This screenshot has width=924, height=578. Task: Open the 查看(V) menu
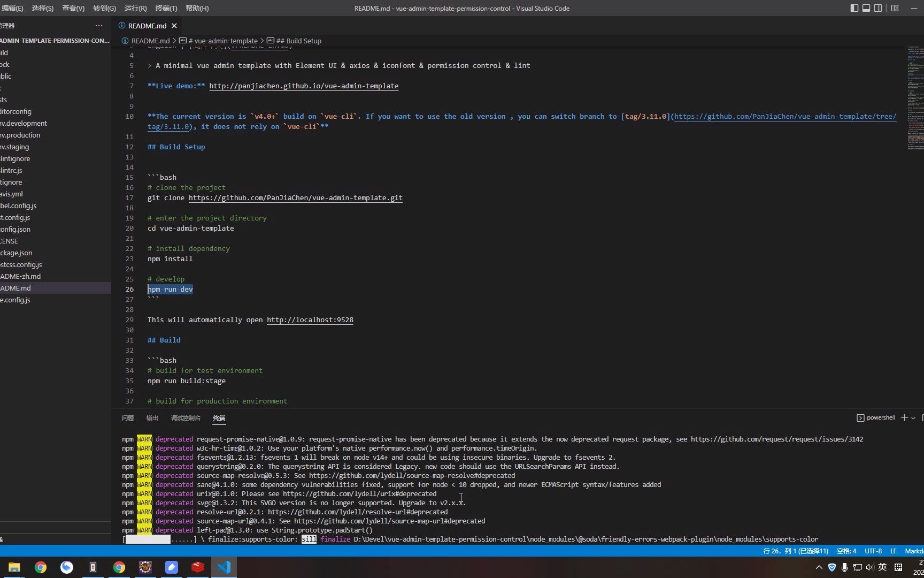tap(73, 8)
